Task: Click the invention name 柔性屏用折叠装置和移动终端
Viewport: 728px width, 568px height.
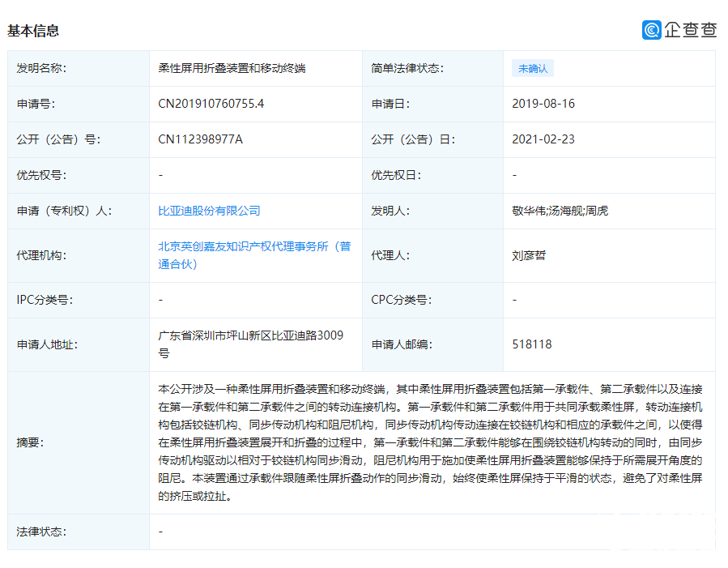Action: click(231, 69)
